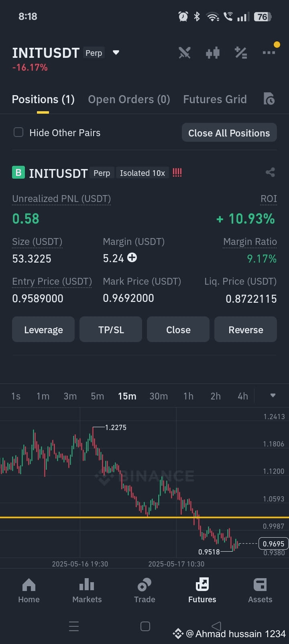The width and height of the screenshot is (289, 644).
Task: Go to Assets in bottom navigation
Action: pyautogui.click(x=260, y=590)
